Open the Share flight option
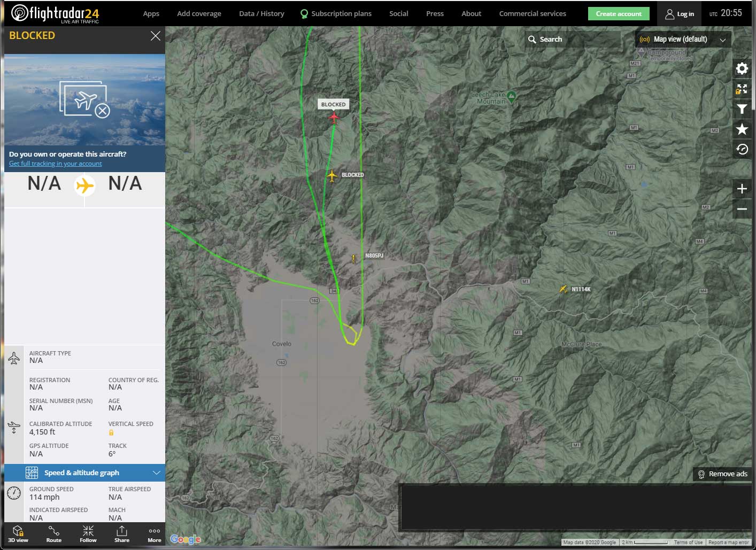Viewport: 756px width, 550px height. click(x=122, y=533)
